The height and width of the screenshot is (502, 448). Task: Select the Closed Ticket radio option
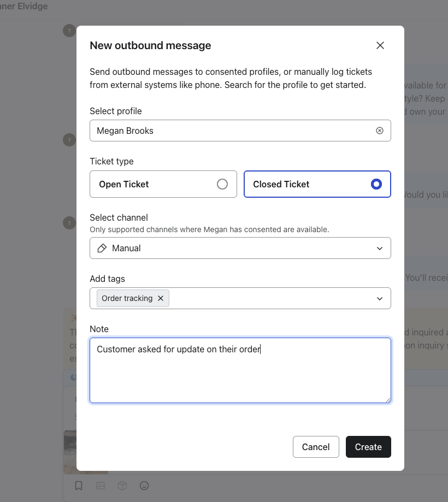[376, 184]
